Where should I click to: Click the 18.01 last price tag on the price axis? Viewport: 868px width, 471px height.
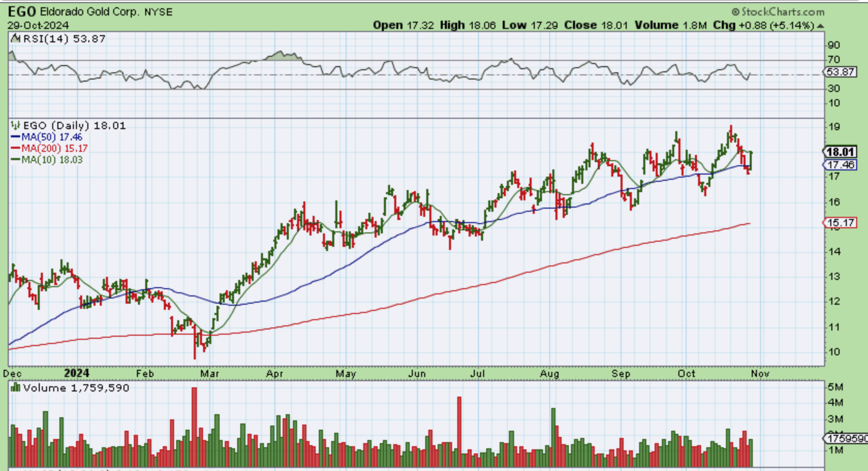[840, 152]
